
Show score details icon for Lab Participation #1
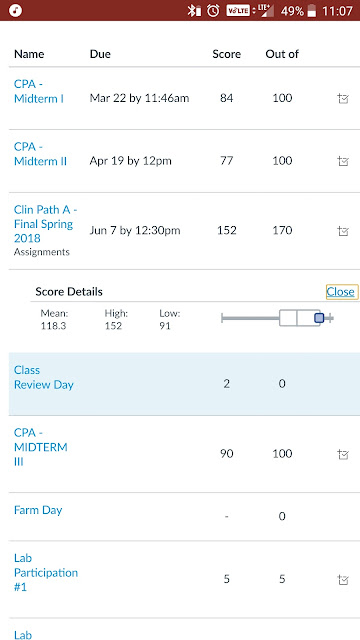pos(343,580)
